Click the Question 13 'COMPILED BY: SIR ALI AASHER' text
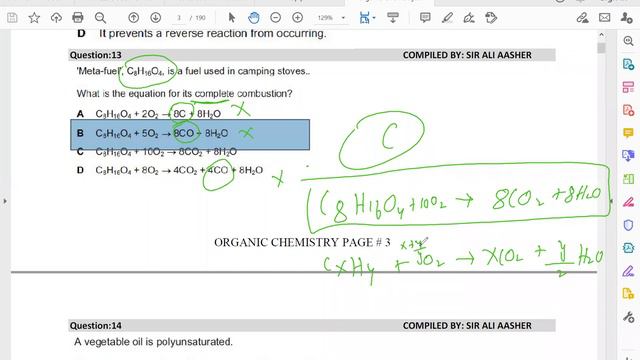 tap(467, 55)
